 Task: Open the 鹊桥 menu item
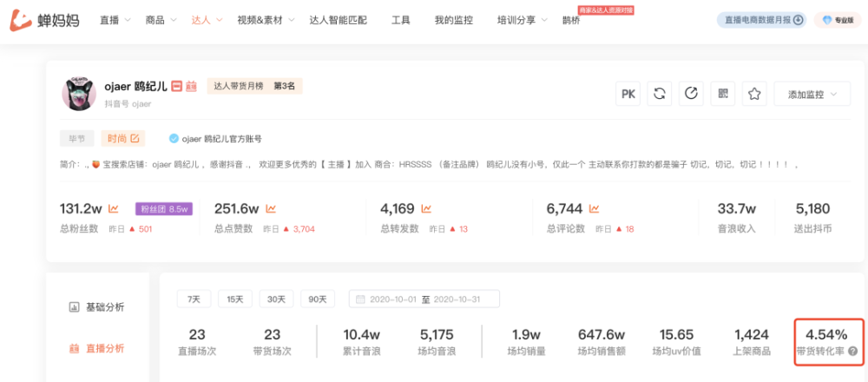[571, 21]
